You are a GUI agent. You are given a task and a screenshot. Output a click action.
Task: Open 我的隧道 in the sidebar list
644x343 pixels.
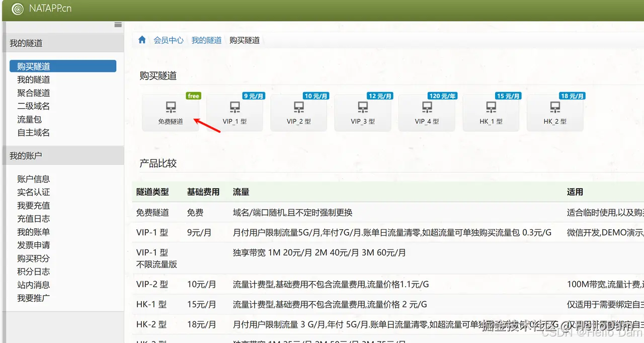(34, 80)
